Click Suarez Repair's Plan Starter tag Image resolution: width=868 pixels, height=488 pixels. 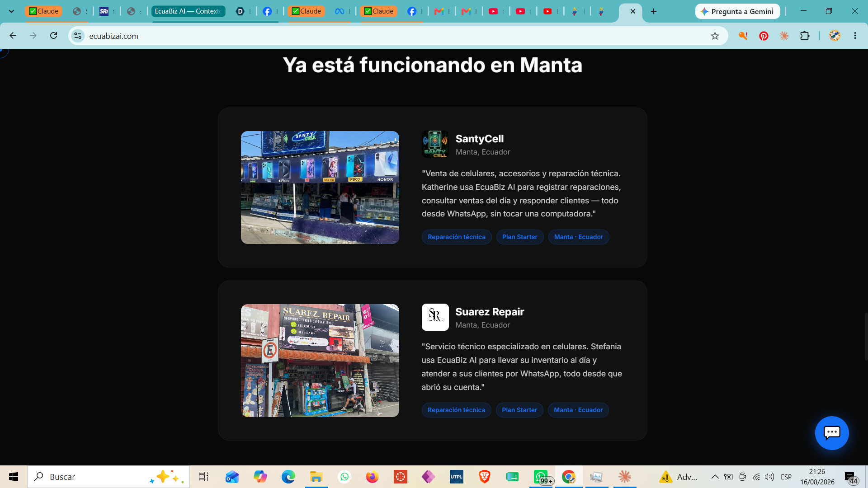[519, 410]
